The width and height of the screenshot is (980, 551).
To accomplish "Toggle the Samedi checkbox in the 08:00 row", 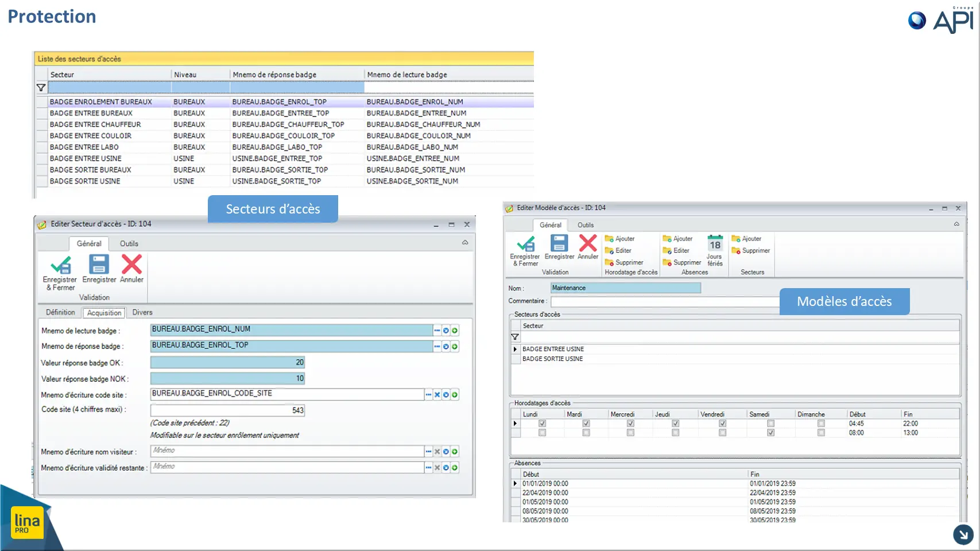I will point(770,433).
